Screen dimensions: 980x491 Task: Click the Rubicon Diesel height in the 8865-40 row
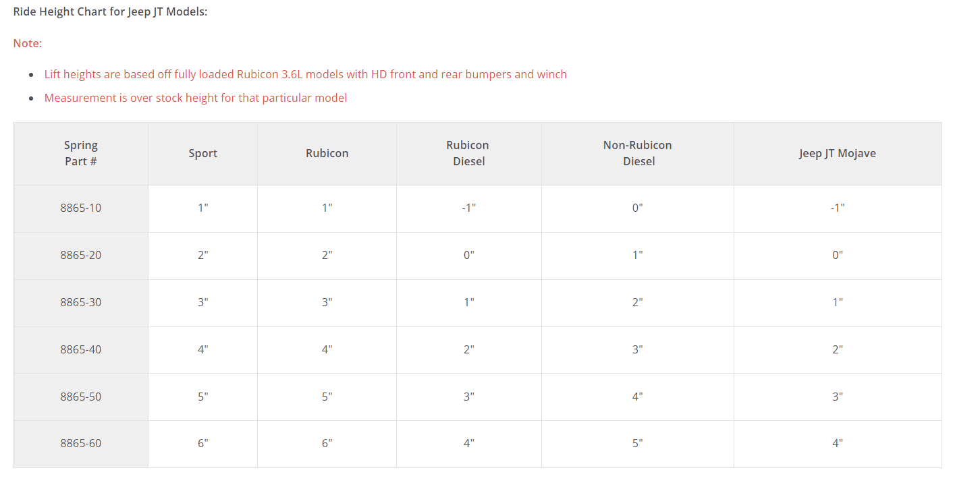[469, 350]
